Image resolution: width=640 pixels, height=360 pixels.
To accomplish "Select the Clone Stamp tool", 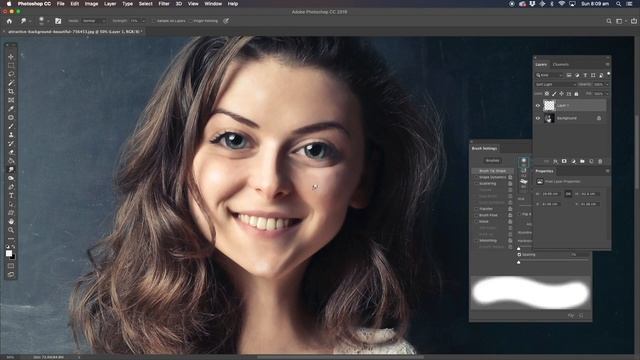I will 11,135.
